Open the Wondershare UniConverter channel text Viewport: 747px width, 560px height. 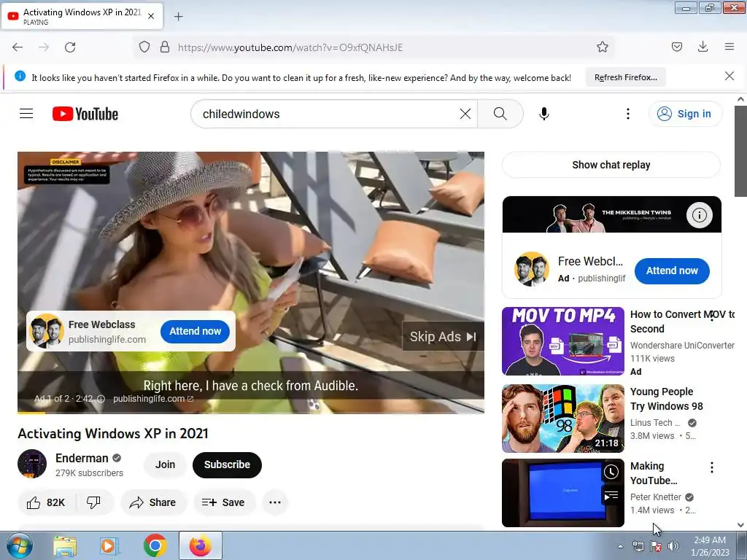[x=682, y=345]
